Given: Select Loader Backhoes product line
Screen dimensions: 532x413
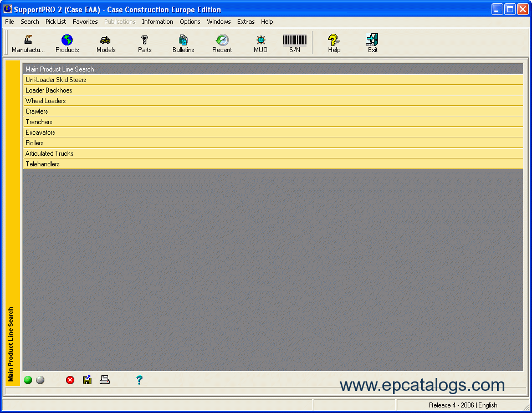Looking at the screenshot, I should [273, 90].
